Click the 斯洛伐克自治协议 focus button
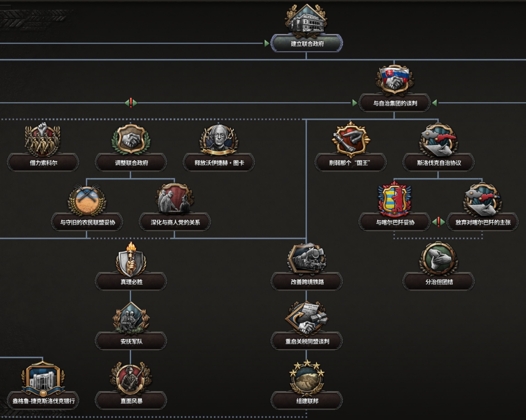526x420 pixels. pyautogui.click(x=438, y=163)
